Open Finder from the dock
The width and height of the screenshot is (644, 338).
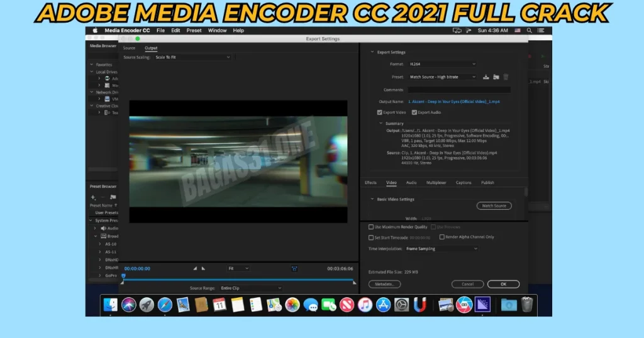pos(111,305)
